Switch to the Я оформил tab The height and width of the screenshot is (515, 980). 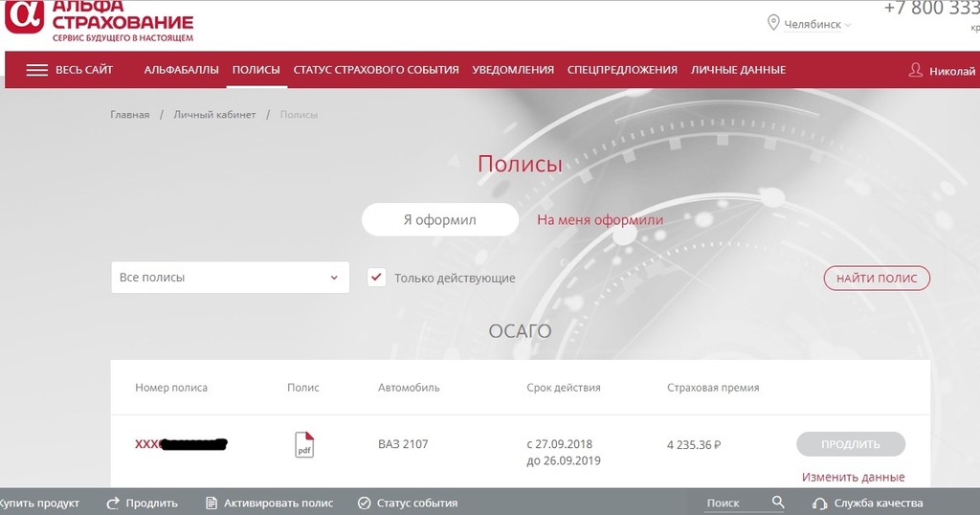440,219
